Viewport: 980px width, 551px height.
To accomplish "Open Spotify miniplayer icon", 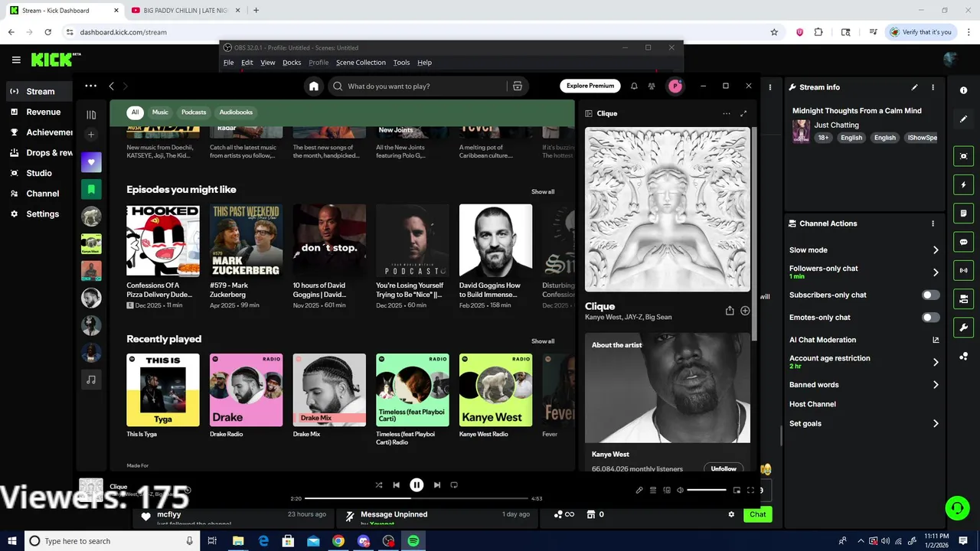I will tap(737, 491).
